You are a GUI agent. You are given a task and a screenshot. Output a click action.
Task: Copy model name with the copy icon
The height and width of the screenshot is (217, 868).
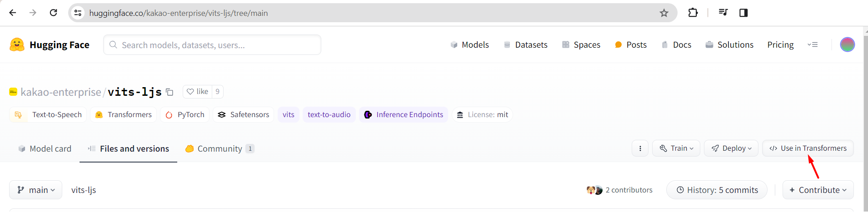(x=170, y=92)
